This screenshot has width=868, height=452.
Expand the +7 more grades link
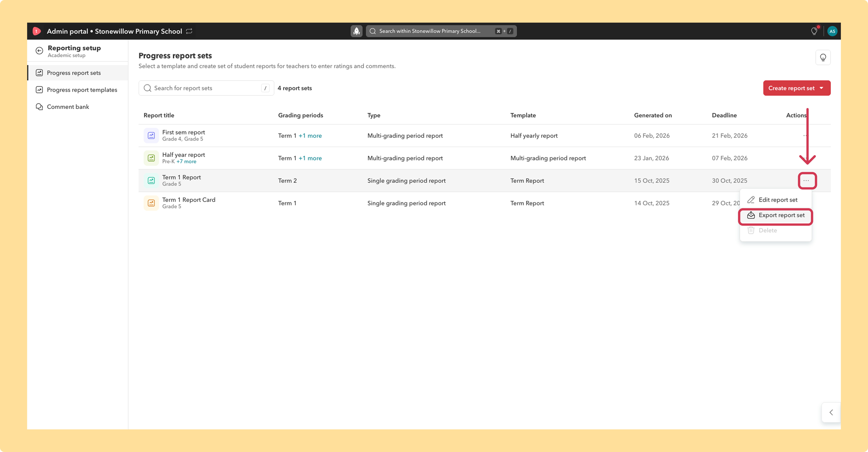(x=186, y=162)
